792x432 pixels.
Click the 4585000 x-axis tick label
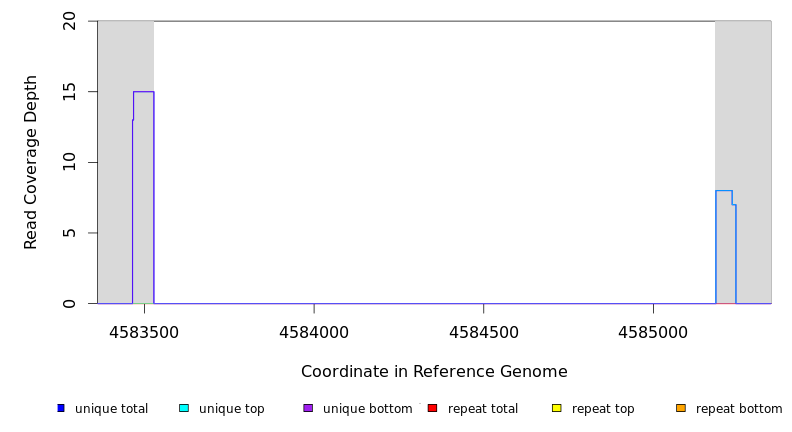(x=653, y=331)
